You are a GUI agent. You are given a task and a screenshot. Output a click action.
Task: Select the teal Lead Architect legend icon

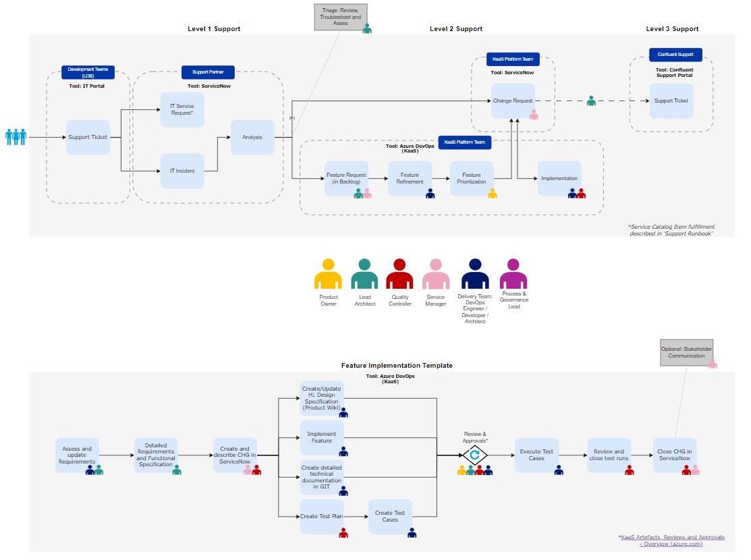[x=364, y=273]
